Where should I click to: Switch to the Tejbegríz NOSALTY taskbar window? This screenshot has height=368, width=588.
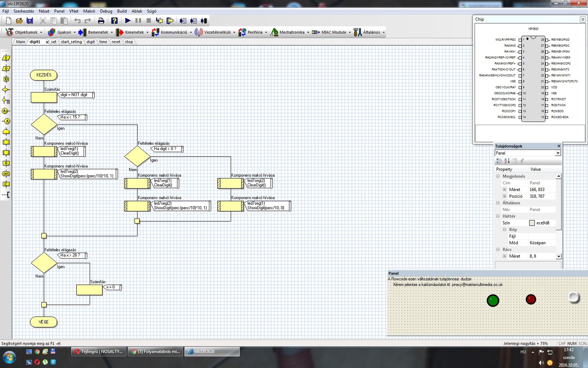pyautogui.click(x=98, y=351)
